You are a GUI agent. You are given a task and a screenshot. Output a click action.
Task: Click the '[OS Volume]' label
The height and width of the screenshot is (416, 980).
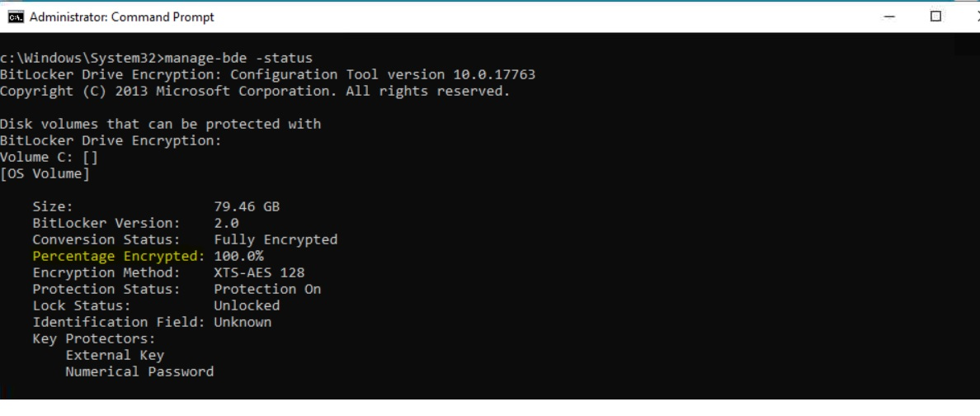[45, 173]
